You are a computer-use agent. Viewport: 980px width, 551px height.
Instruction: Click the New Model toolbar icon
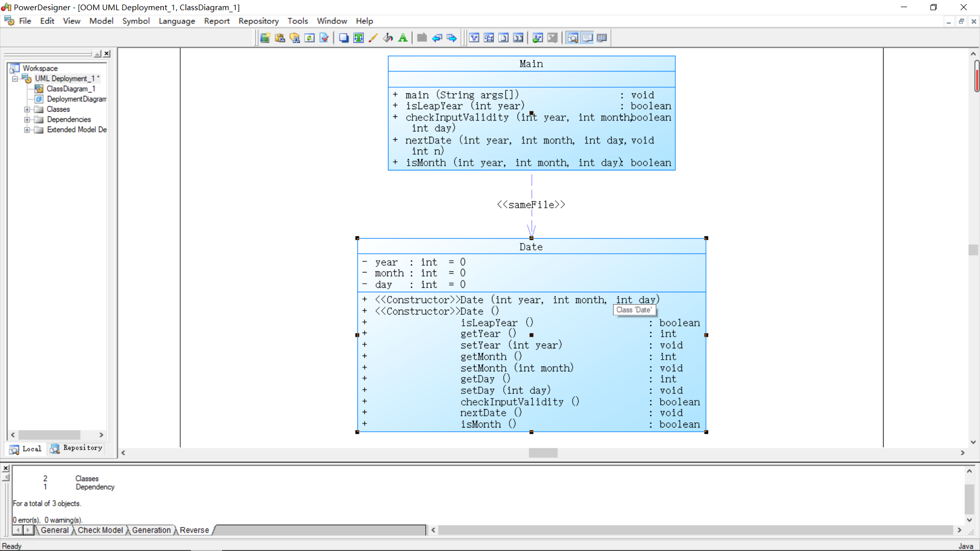pyautogui.click(x=265, y=38)
